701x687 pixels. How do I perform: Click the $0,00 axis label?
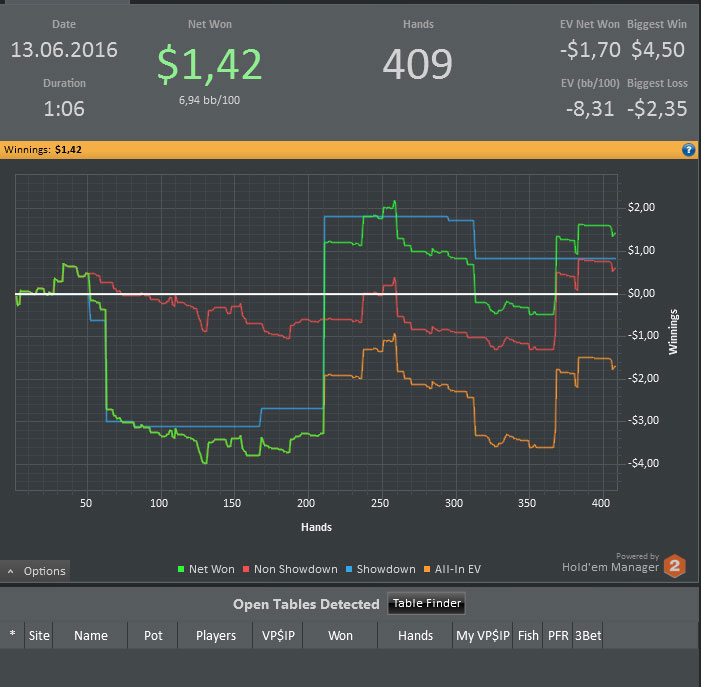click(641, 293)
